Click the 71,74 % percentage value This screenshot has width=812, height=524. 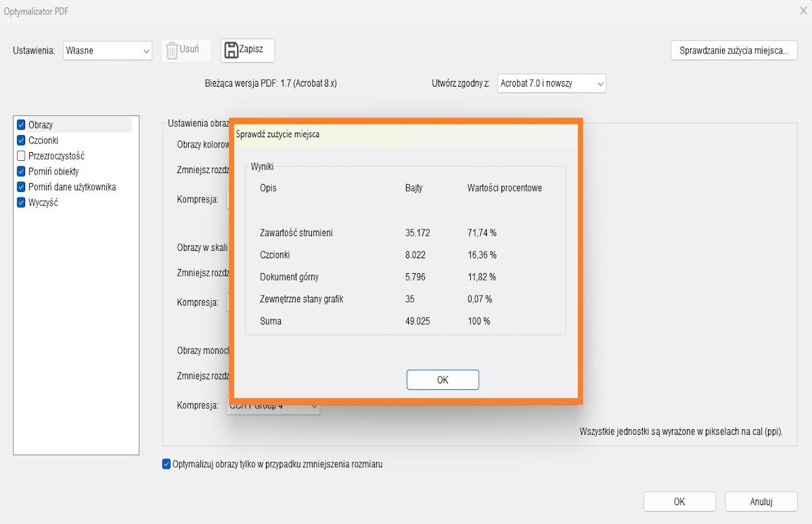pyautogui.click(x=482, y=233)
